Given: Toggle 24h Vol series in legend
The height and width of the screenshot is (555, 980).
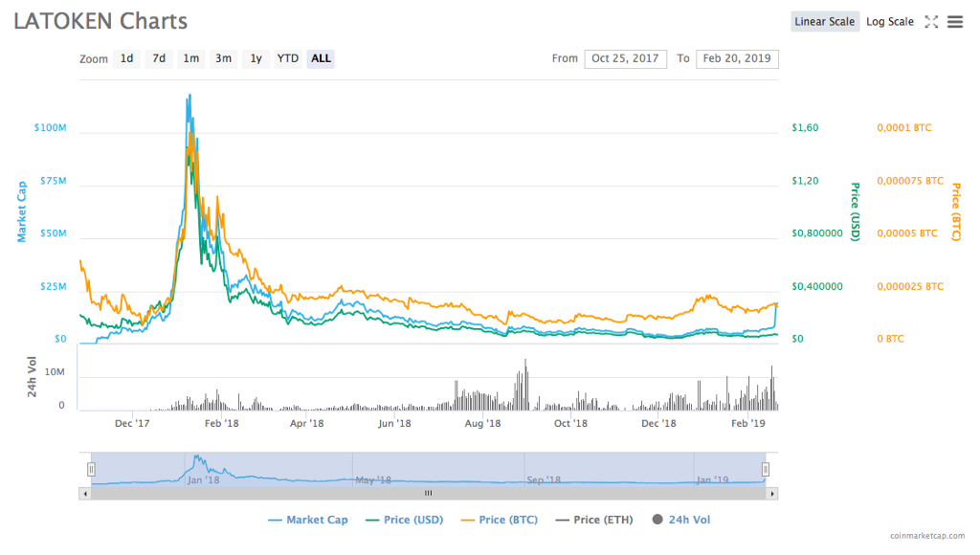Looking at the screenshot, I should coord(681,520).
